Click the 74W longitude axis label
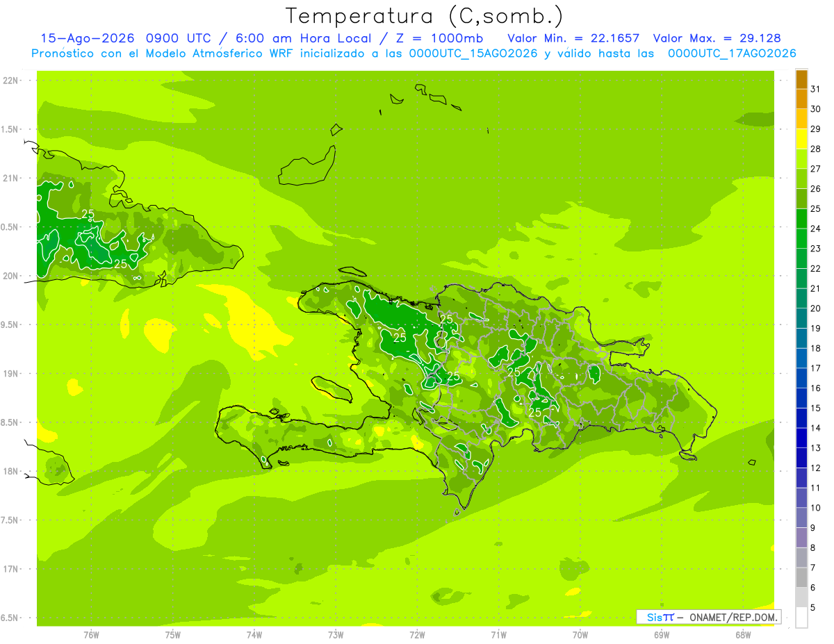Screen dimensions: 834x644 click(254, 635)
